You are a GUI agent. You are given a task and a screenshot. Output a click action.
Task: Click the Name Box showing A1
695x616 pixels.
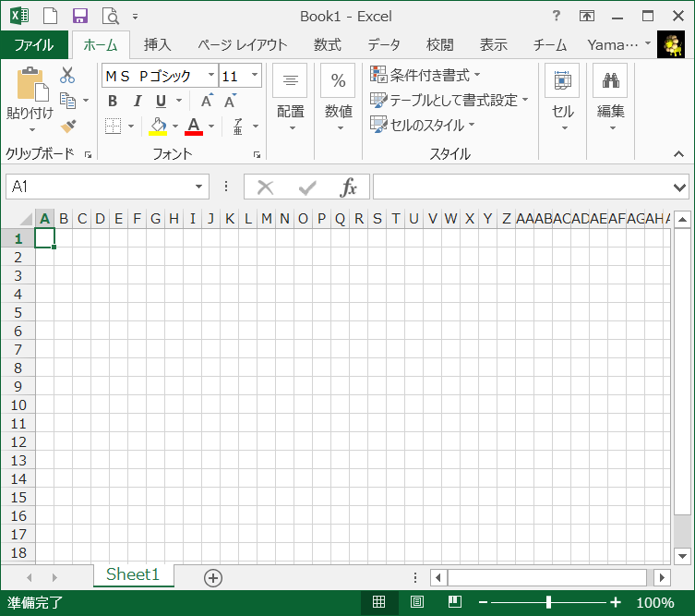tap(101, 187)
